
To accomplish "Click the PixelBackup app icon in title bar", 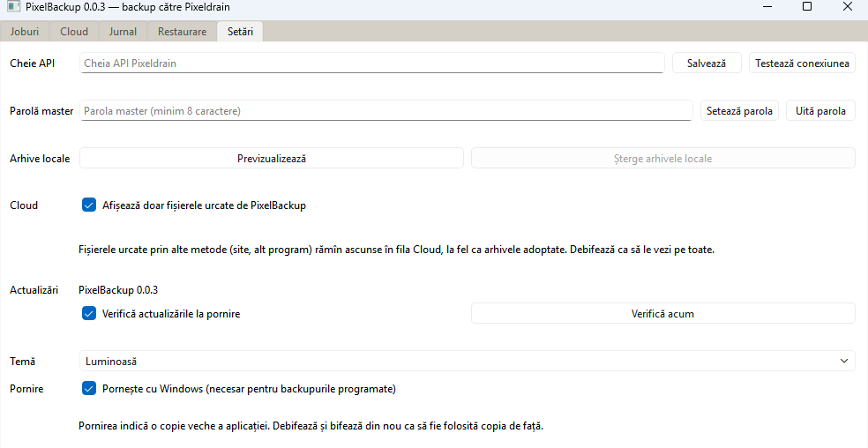I will (x=13, y=7).
